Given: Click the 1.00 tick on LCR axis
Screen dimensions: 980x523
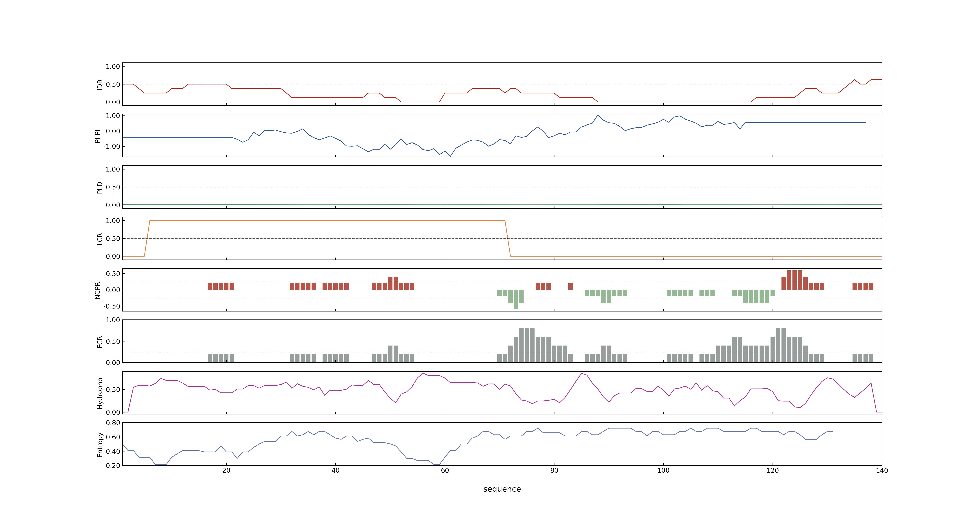Looking at the screenshot, I should (113, 221).
